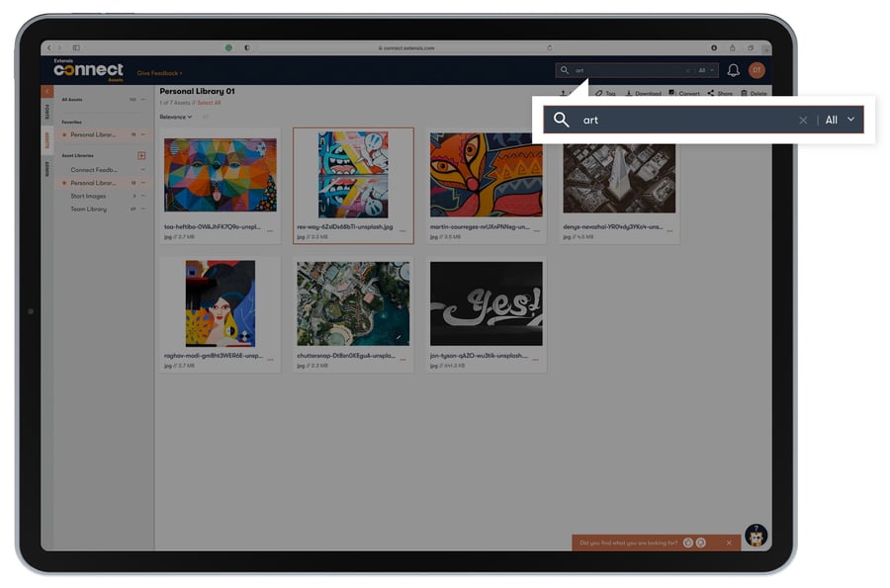Dismiss the 'Did you find' feedback bar
Viewport: 890px width, 588px height.
pos(729,544)
